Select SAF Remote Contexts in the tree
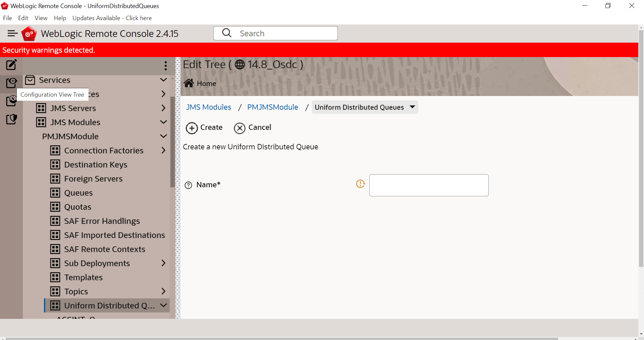The height and width of the screenshot is (340, 644). point(105,249)
